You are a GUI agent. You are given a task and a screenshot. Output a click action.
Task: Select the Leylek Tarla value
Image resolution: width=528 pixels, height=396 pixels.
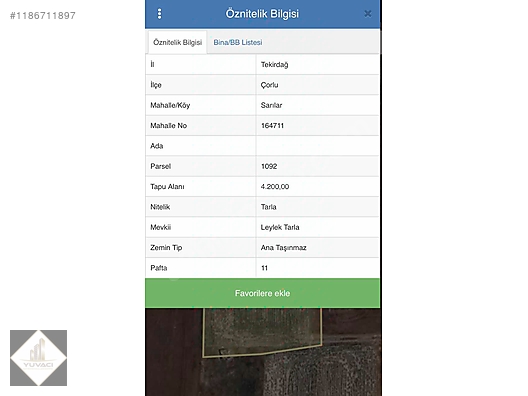coord(279,227)
